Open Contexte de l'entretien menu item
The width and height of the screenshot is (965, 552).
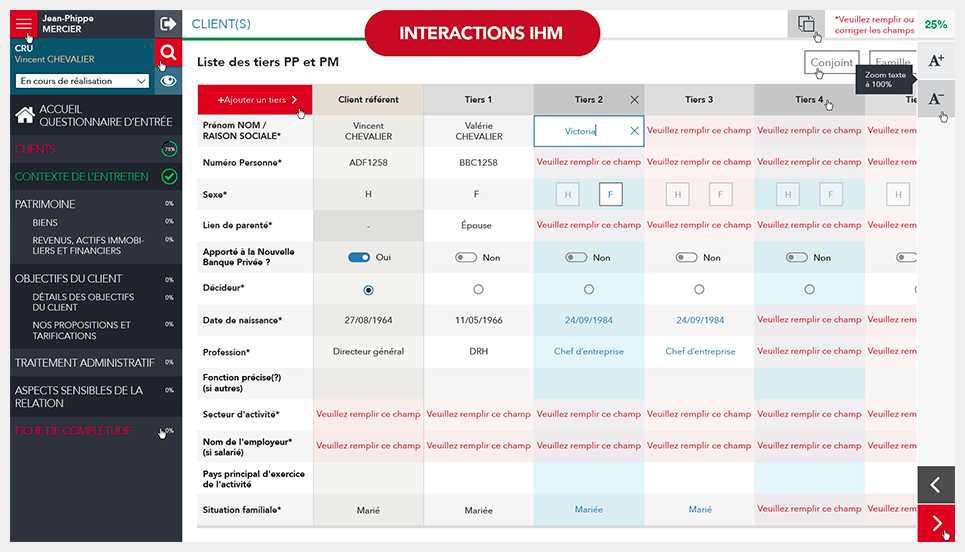point(82,177)
